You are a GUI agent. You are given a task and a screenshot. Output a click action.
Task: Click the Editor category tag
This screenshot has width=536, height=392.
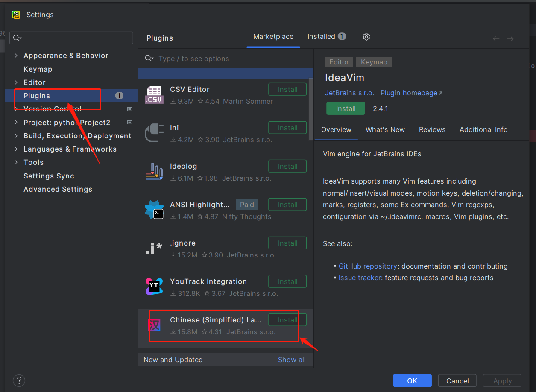click(x=339, y=62)
